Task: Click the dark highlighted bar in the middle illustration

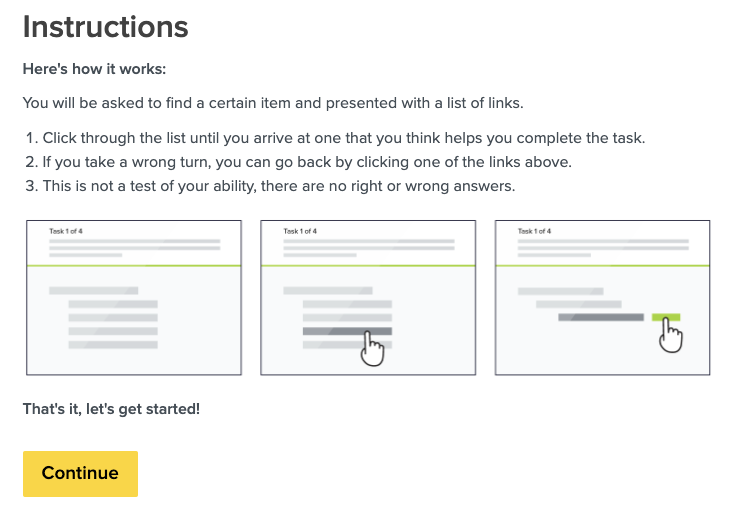Action: coord(347,331)
